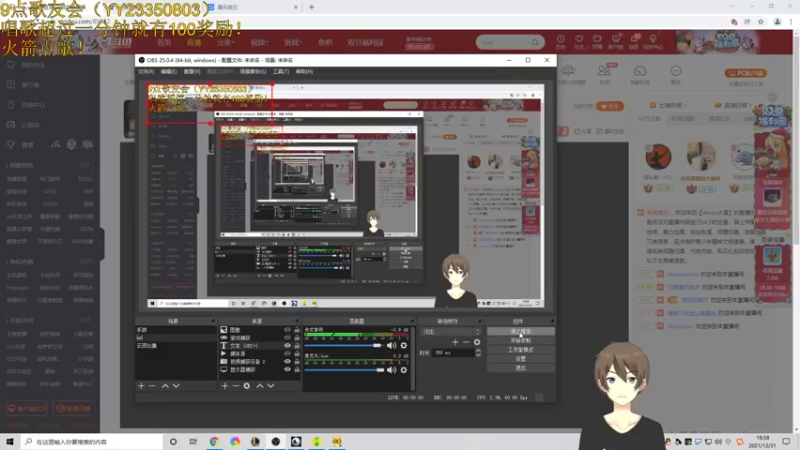Open the 编辑(E) menu in OBS
The image size is (800, 450).
[x=169, y=72]
